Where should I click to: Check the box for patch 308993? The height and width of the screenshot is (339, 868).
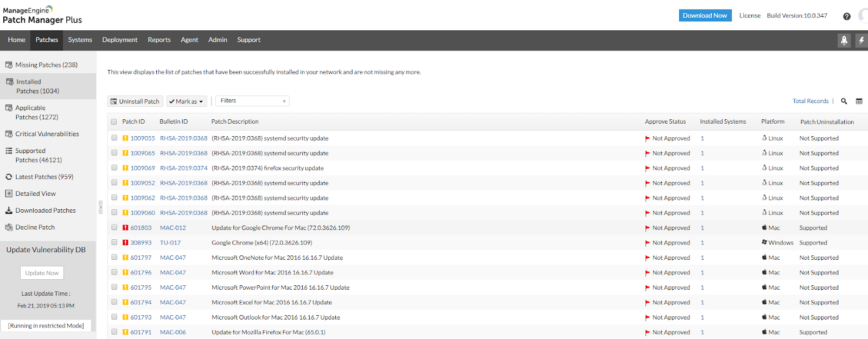pyautogui.click(x=114, y=242)
